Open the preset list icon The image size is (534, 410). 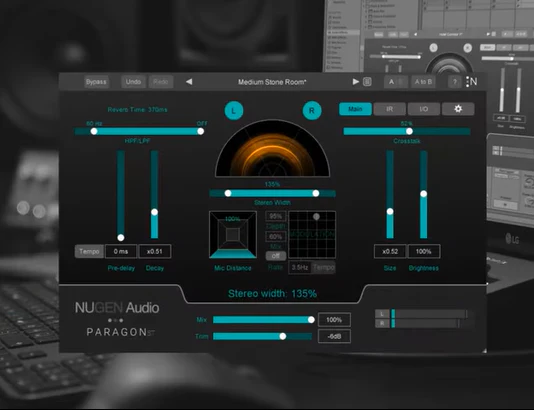click(x=367, y=82)
